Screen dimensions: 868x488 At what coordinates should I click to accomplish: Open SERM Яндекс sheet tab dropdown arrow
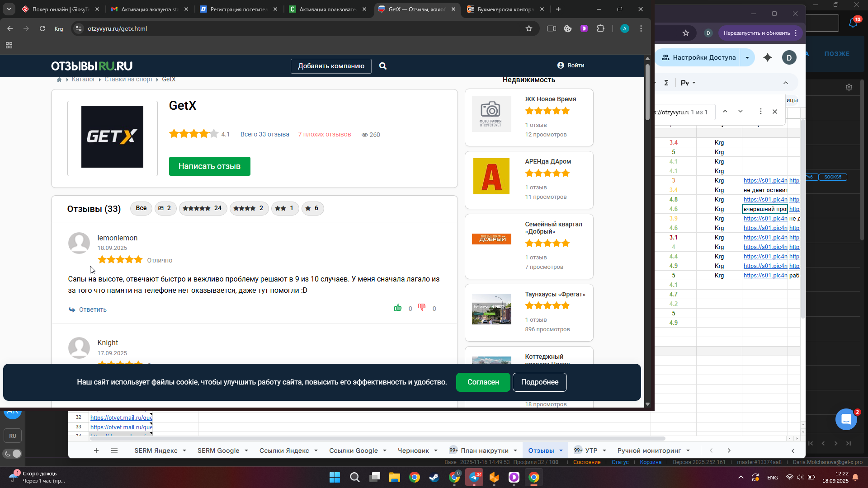[x=184, y=450]
